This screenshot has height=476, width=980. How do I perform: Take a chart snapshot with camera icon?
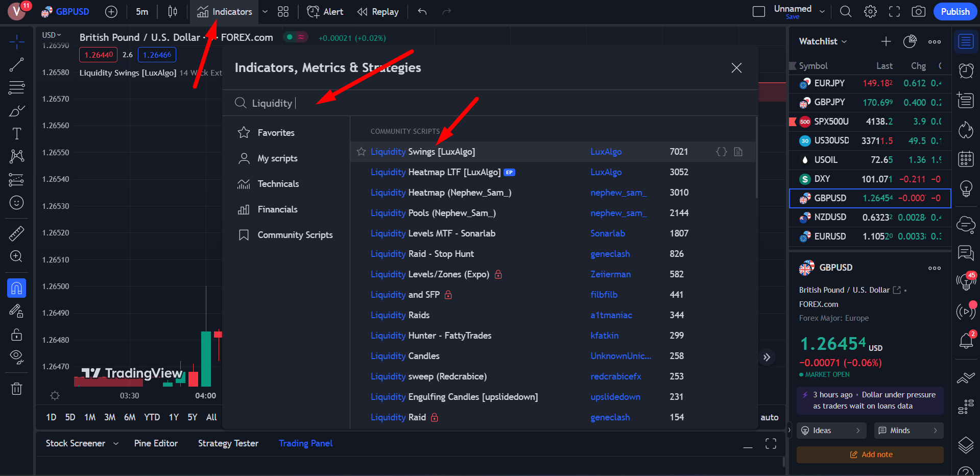point(919,12)
